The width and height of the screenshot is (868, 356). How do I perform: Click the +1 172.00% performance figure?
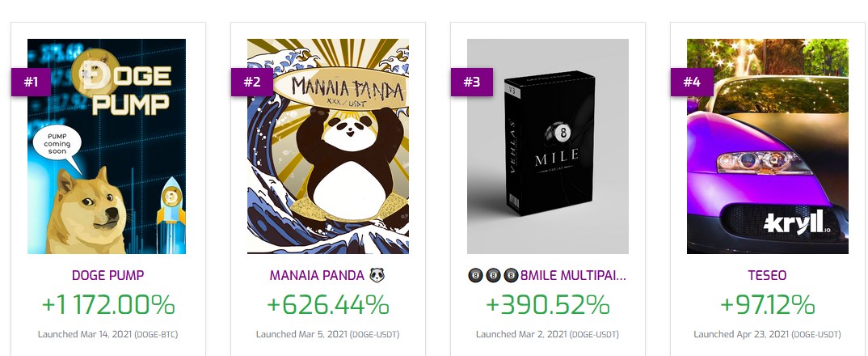pyautogui.click(x=108, y=305)
